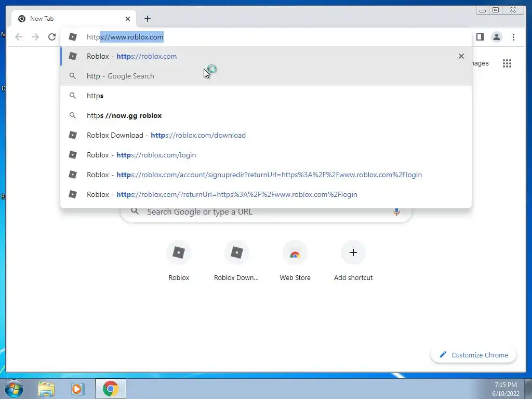Viewport: 532px width, 399px height.
Task: Click the Add shortcut tile
Action: (353, 261)
